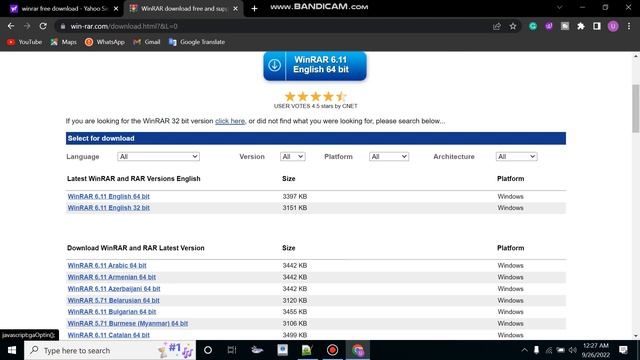Toggle the browser side panel icon
The image size is (640, 360).
pyautogui.click(x=597, y=27)
